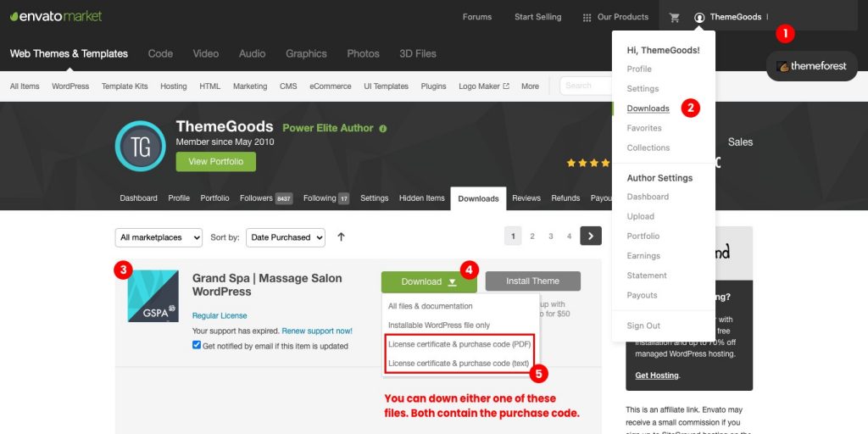
Task: Open the Grand Spa Massage Salon title
Action: click(267, 285)
